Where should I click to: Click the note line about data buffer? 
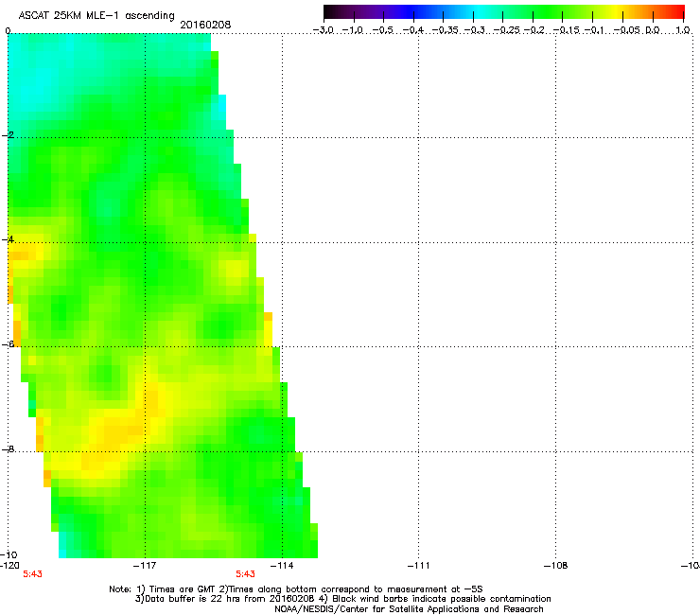[x=342, y=599]
